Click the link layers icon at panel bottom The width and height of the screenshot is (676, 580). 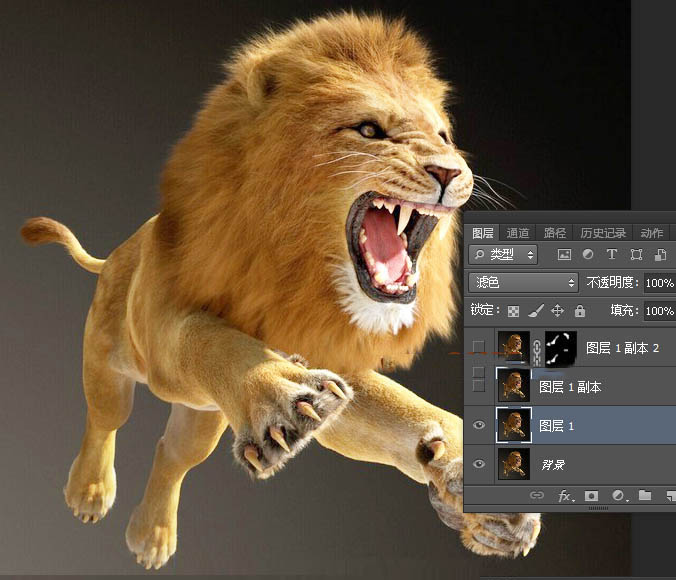(x=536, y=495)
